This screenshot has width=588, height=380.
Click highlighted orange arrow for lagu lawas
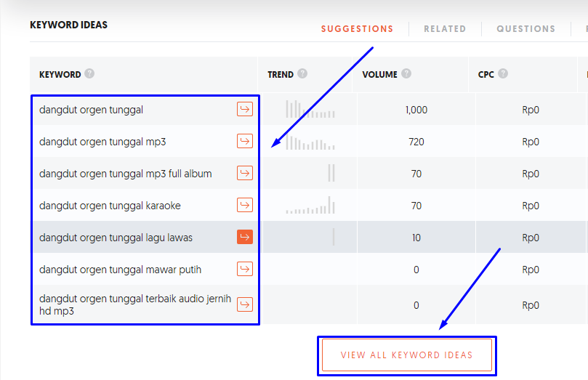pos(245,237)
